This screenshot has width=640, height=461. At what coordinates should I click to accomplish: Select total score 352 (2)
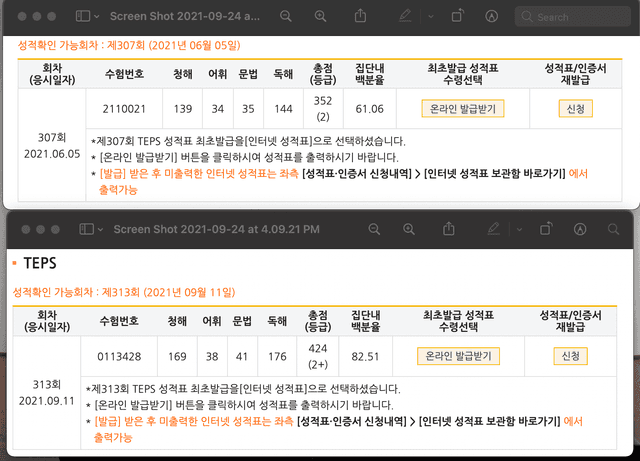[x=323, y=109]
